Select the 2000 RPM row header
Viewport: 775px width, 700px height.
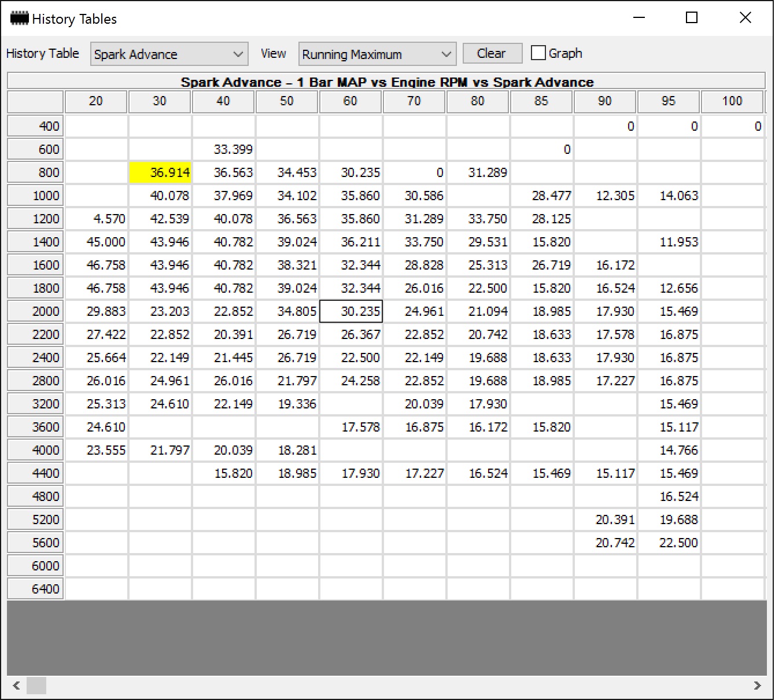coord(35,311)
